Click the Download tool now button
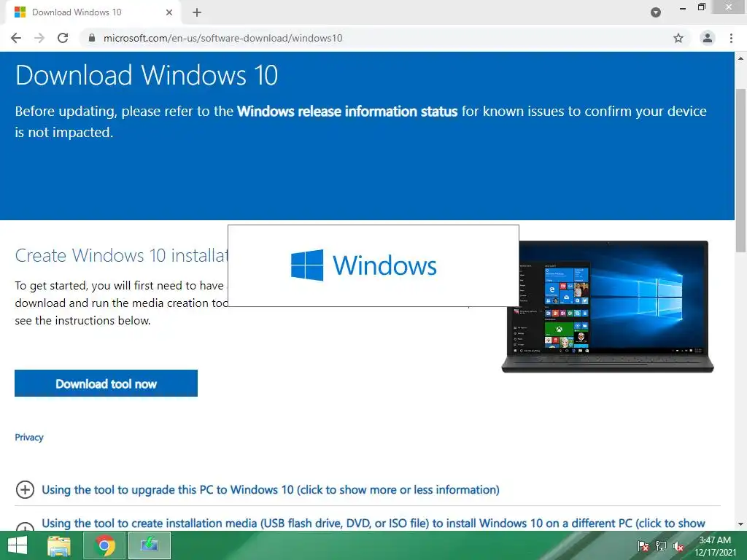This screenshot has height=560, width=747. [x=107, y=384]
